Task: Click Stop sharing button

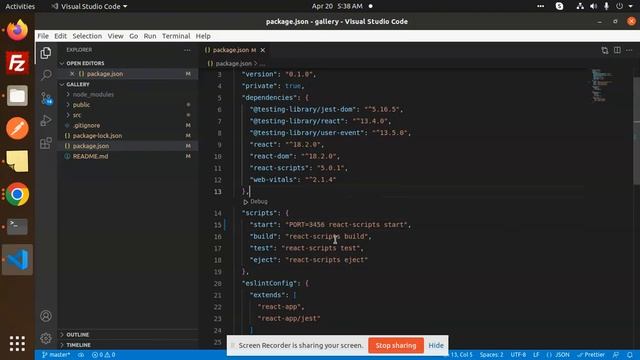Action: pos(396,345)
